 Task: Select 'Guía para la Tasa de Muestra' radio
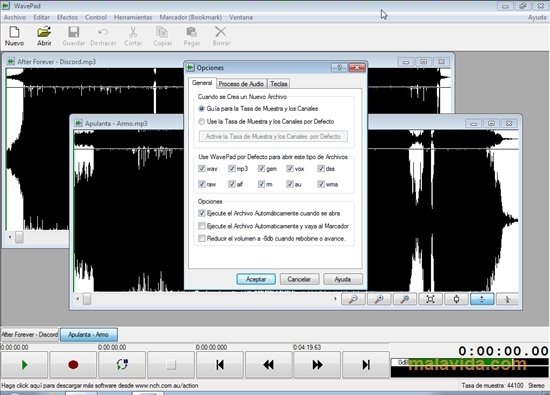[201, 109]
